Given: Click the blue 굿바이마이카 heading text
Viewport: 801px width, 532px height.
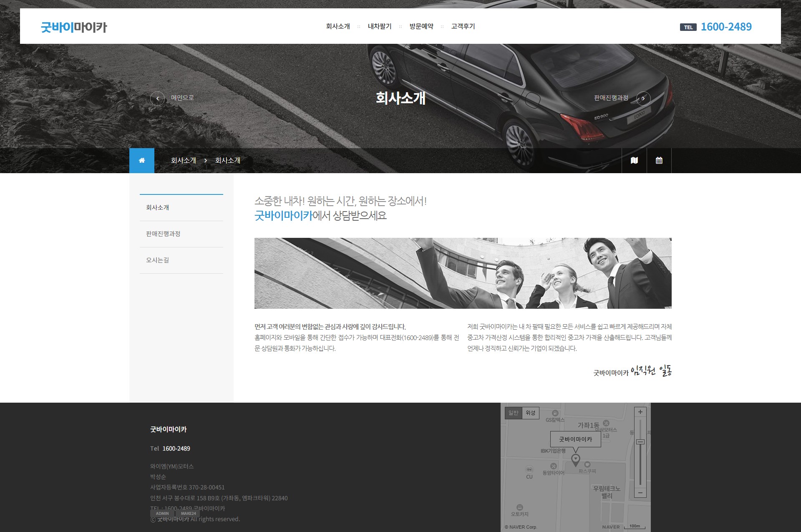Looking at the screenshot, I should pos(283,216).
